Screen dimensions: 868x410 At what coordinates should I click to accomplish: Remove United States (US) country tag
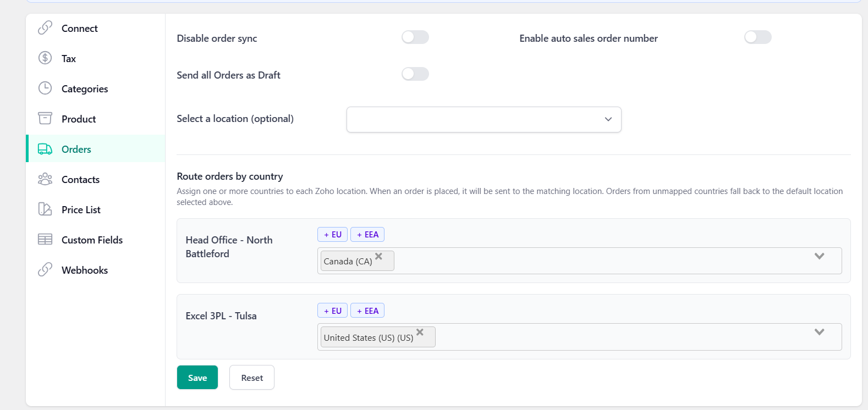(x=420, y=332)
